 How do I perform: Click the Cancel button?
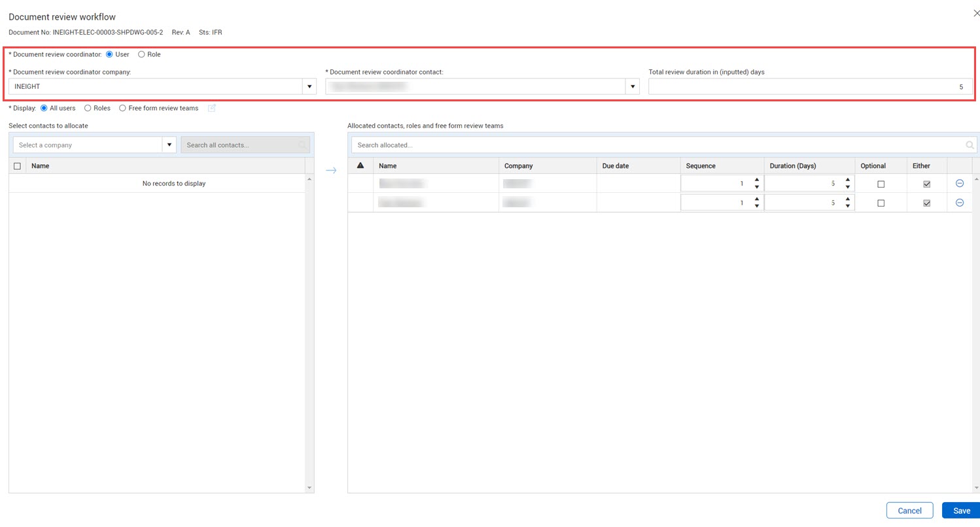pyautogui.click(x=909, y=511)
